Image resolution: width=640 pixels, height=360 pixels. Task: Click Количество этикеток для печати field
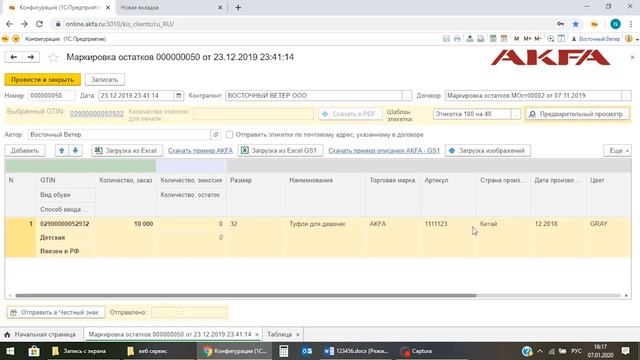(253, 114)
